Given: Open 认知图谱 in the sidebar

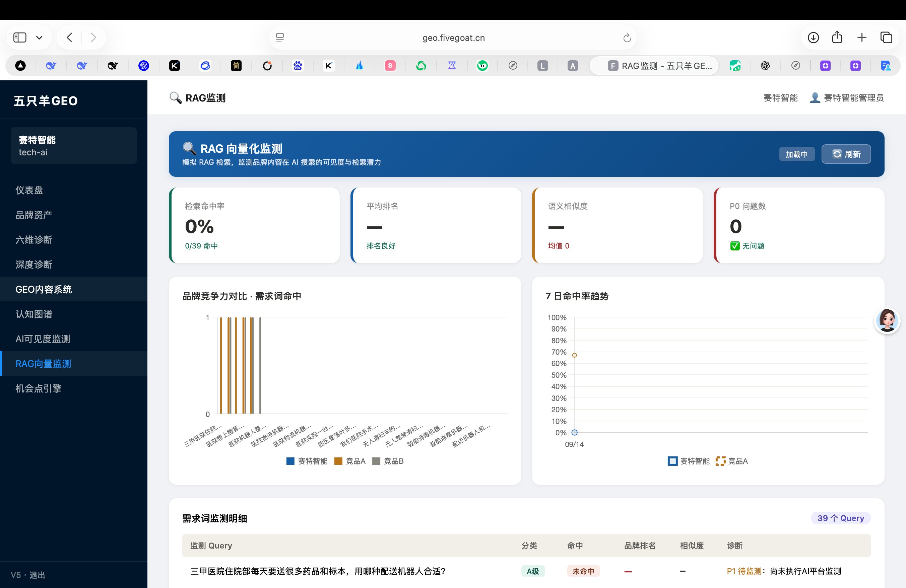Looking at the screenshot, I should 73,314.
